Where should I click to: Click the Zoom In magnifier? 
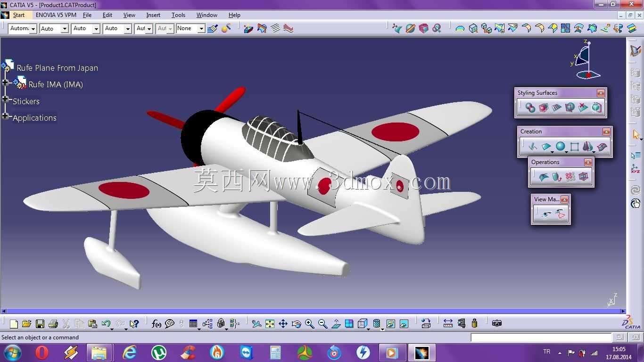point(309,323)
